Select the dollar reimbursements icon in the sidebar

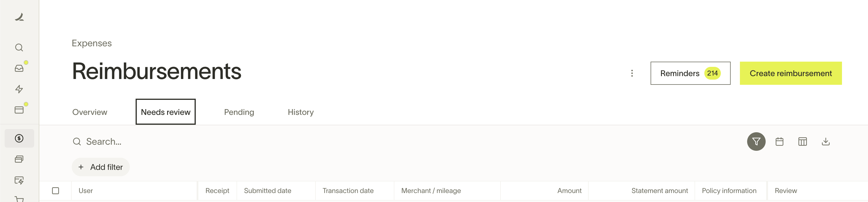coord(19,138)
